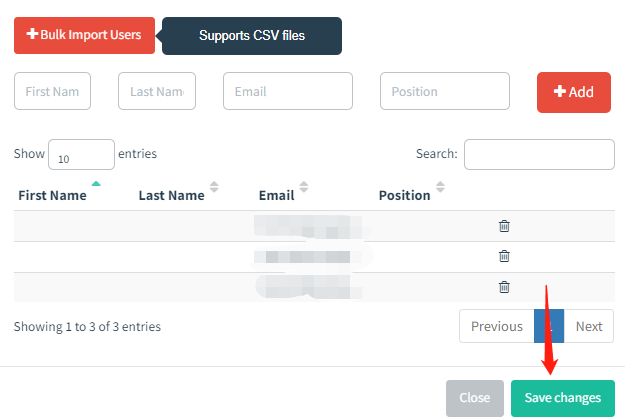625x417 pixels.
Task: Click Bulk Import Users button
Action: (85, 35)
